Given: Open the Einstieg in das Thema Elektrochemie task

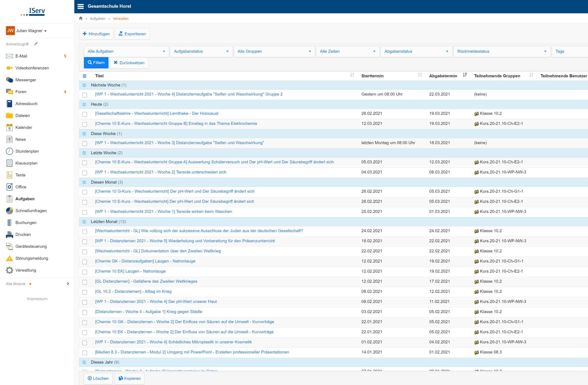Looking at the screenshot, I should pos(176,124).
